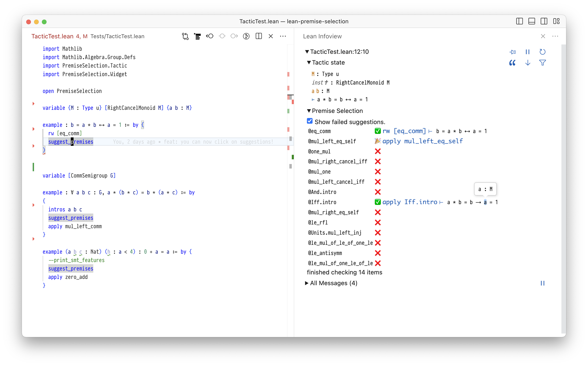Screen dimensions: 588x366
Task: Click the rw [eq_comm] suggestion
Action: [x=404, y=131]
